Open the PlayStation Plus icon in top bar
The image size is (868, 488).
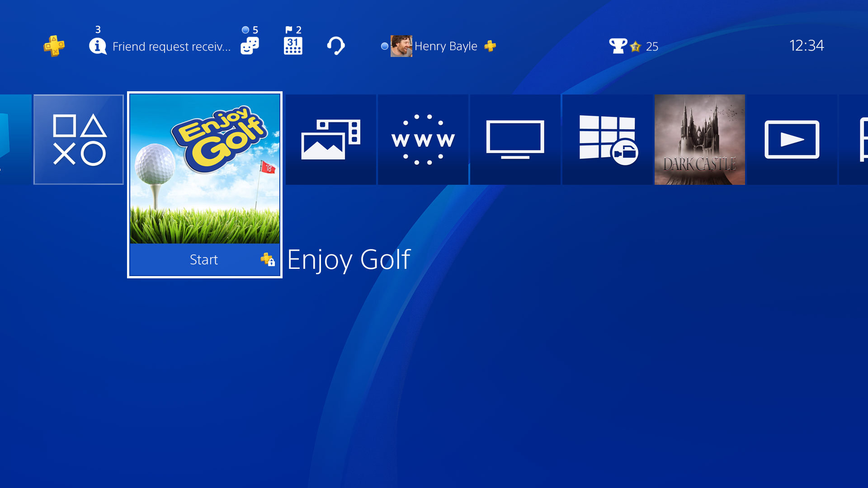pyautogui.click(x=54, y=46)
